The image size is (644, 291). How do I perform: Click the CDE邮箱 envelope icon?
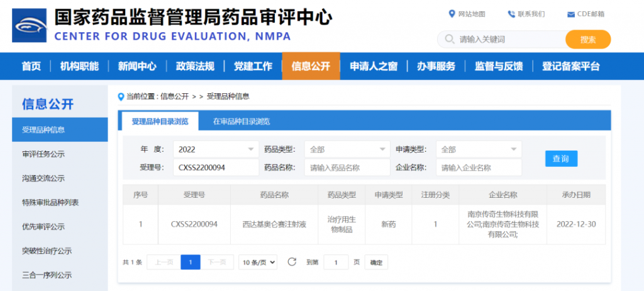coord(570,14)
